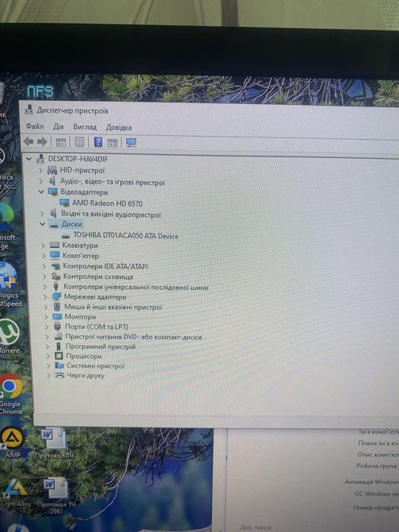This screenshot has width=399, height=532.
Task: Select Пристрої читання DVD- або компакт-дисків
Action: coord(134,337)
